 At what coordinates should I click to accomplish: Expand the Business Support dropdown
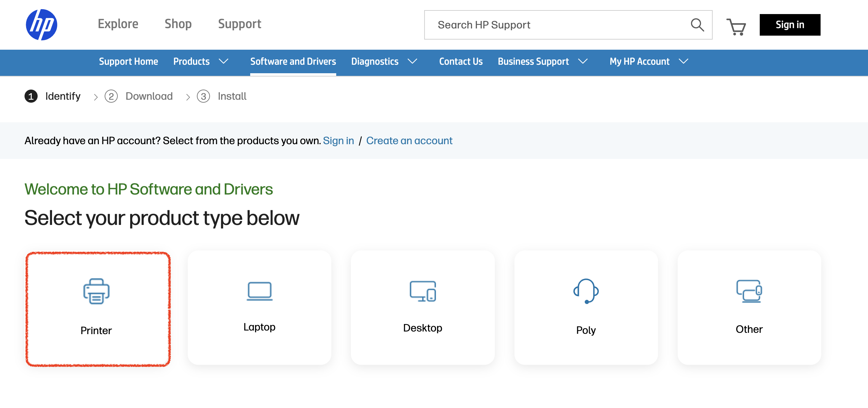click(582, 61)
